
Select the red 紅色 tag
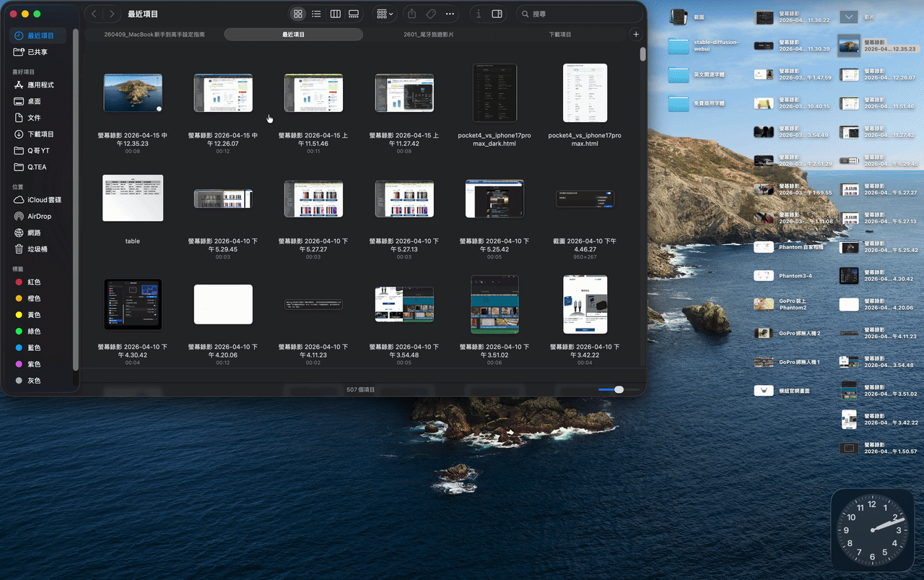click(33, 282)
